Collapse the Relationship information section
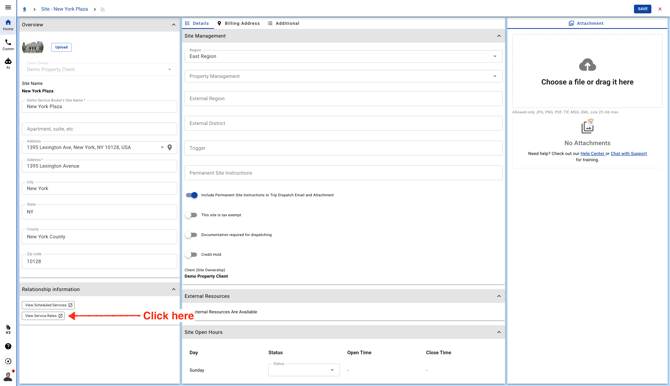The width and height of the screenshot is (670, 386). [173, 289]
